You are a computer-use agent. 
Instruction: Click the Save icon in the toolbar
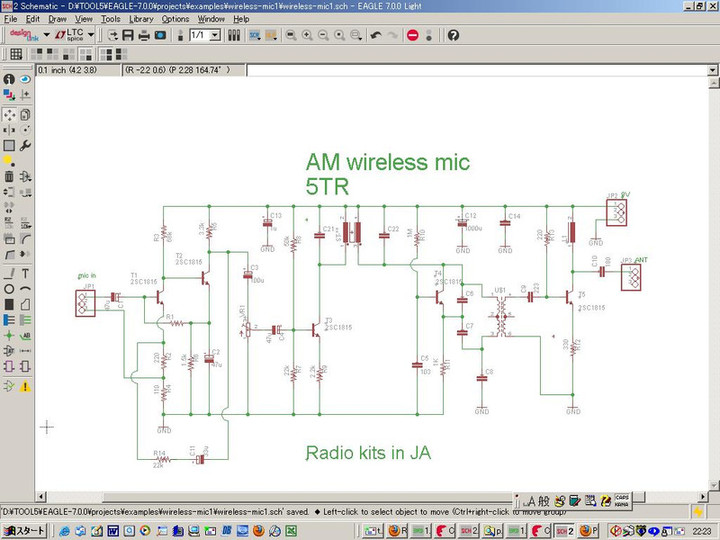tap(128, 35)
